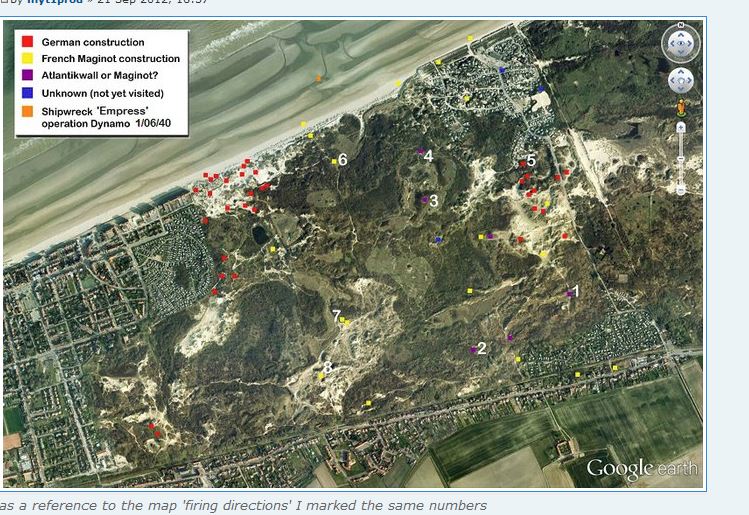This screenshot has width=749, height=515.
Task: Zoom in with the plus button
Action: click(x=680, y=128)
